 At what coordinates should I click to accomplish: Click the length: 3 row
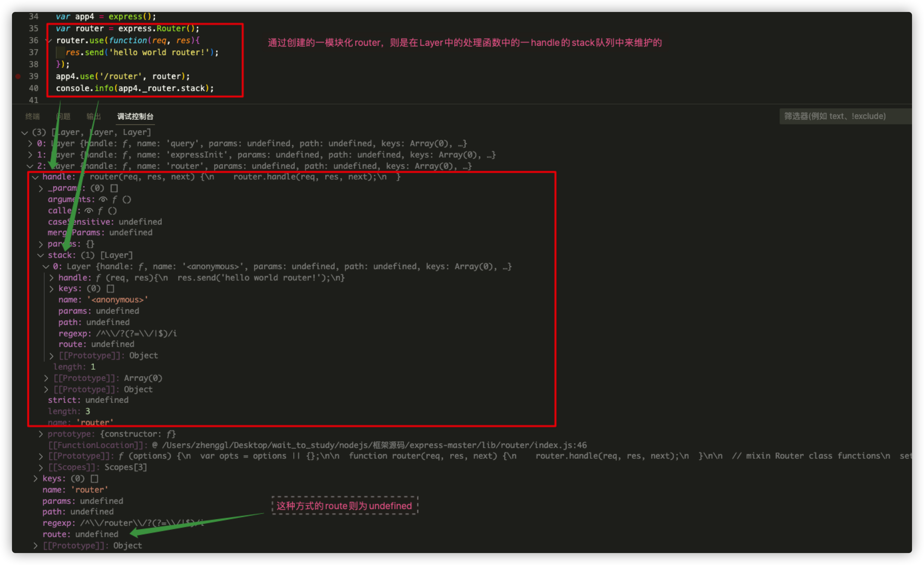point(69,411)
